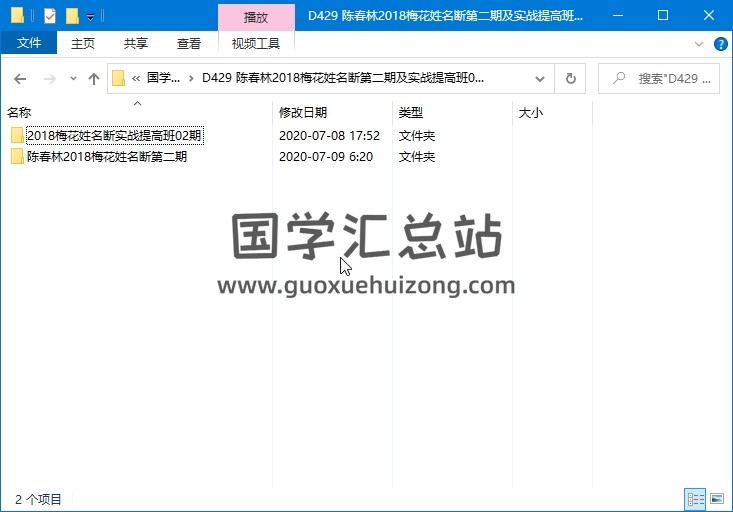
Task: Expand the ribbon with the chevron
Action: pos(699,44)
